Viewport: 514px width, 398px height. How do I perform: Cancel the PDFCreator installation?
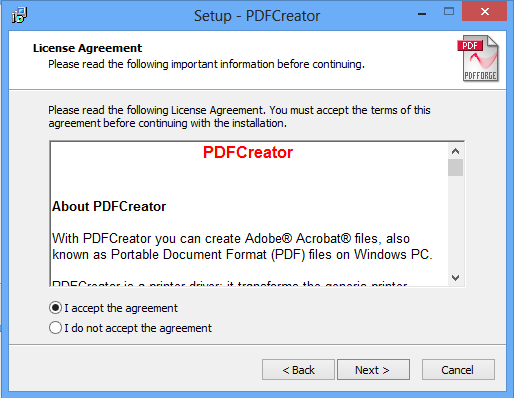pyautogui.click(x=458, y=369)
